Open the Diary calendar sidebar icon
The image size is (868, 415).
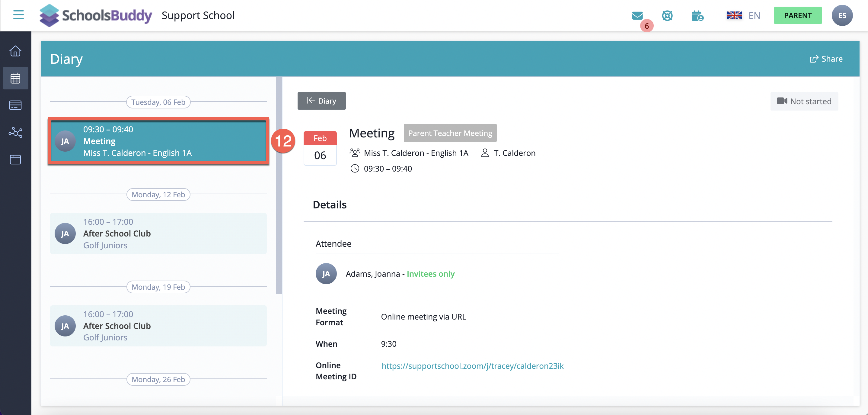(15, 78)
